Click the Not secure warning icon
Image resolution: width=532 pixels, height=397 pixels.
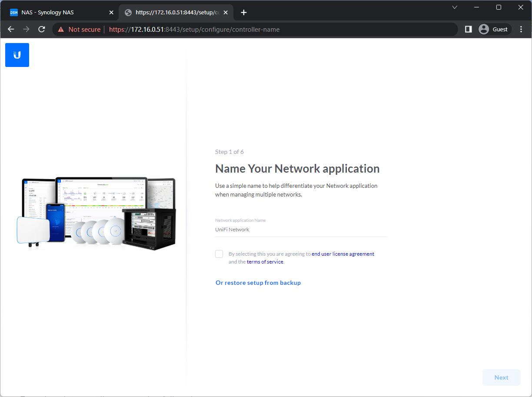[x=61, y=30]
